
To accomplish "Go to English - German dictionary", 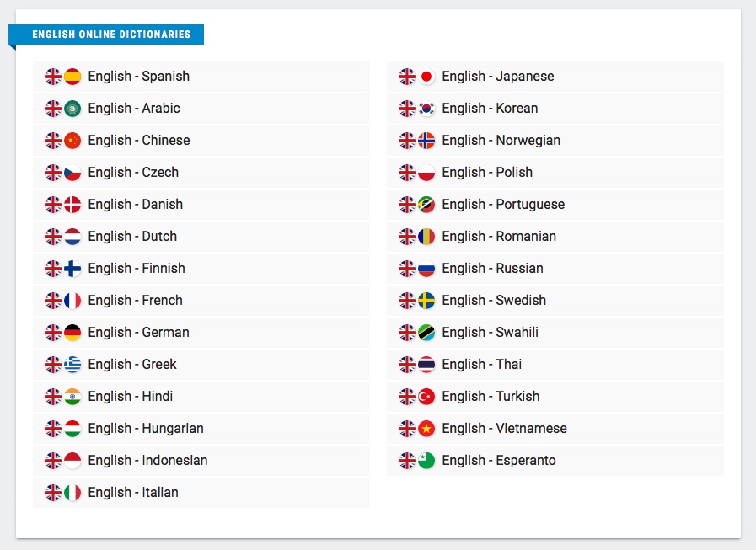I will [138, 333].
